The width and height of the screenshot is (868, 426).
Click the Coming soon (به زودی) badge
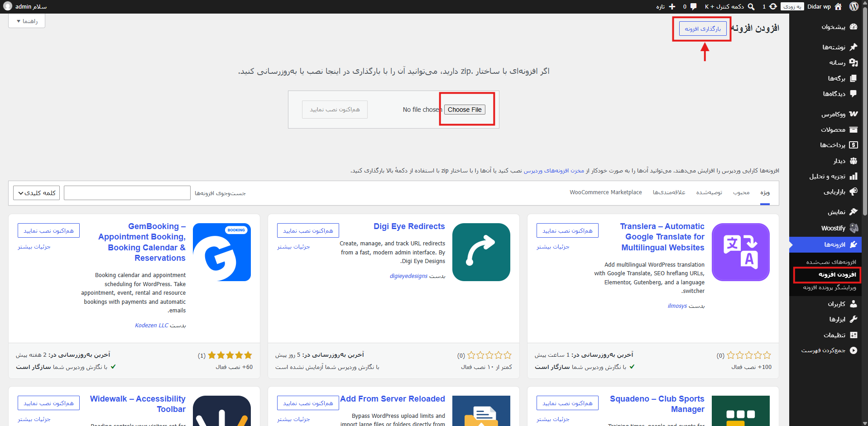coord(792,6)
